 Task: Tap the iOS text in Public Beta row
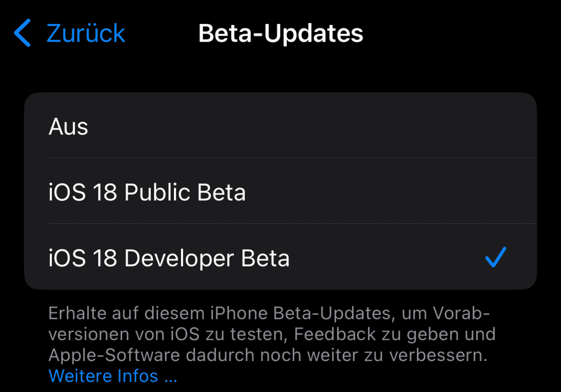(x=67, y=192)
